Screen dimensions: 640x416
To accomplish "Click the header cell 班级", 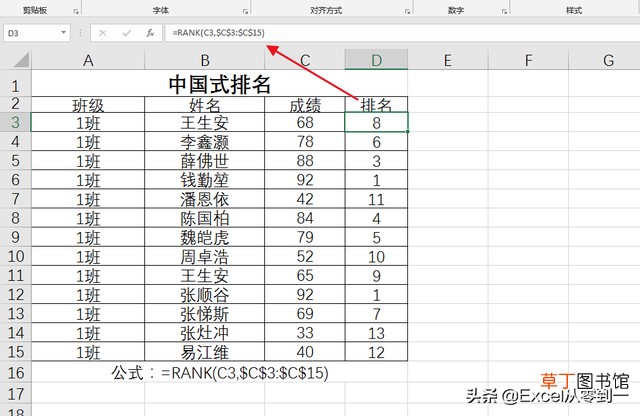I will click(88, 105).
